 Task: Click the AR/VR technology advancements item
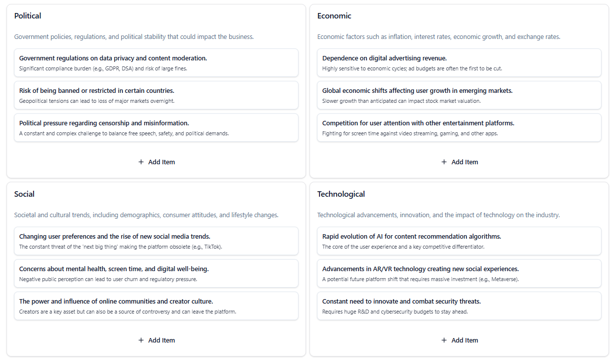(459, 274)
